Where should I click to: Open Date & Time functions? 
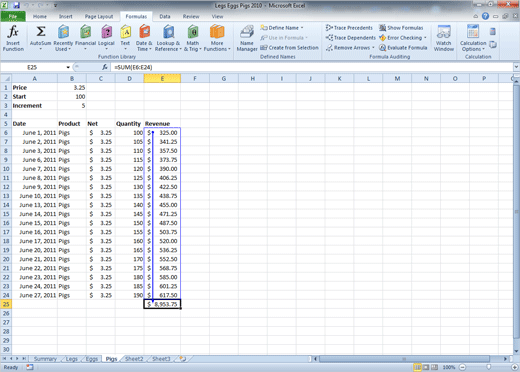click(144, 38)
